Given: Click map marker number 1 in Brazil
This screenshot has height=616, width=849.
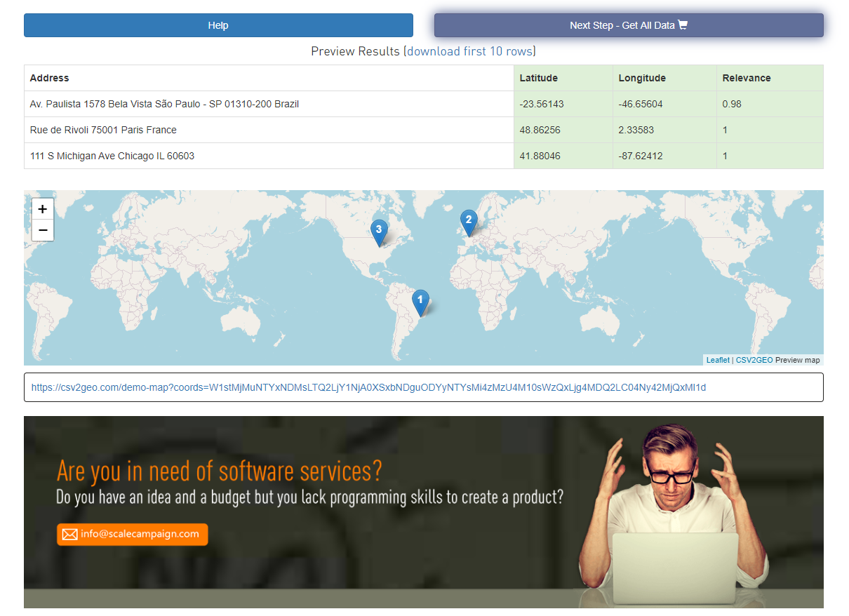Looking at the screenshot, I should [x=420, y=302].
